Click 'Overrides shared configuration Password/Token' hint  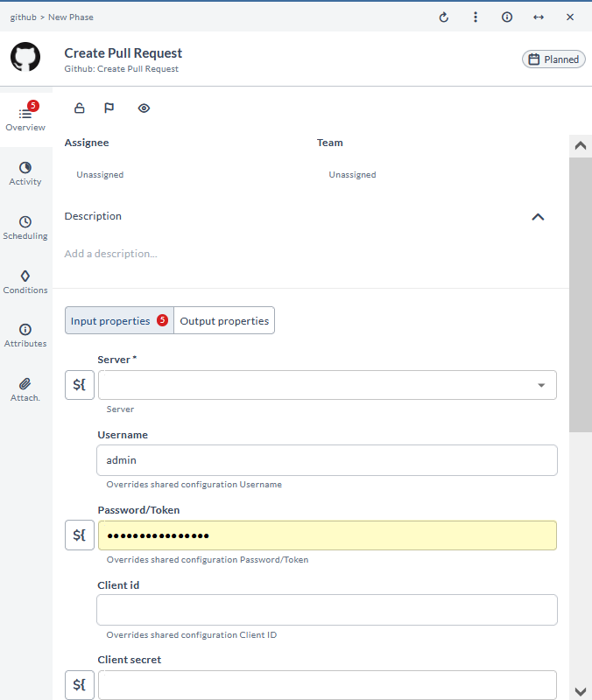pyautogui.click(x=208, y=560)
